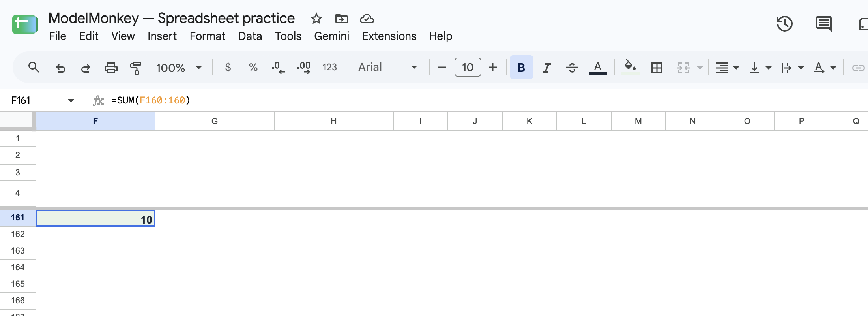Open the Gemini menu
This screenshot has width=868, height=316.
pos(332,36)
